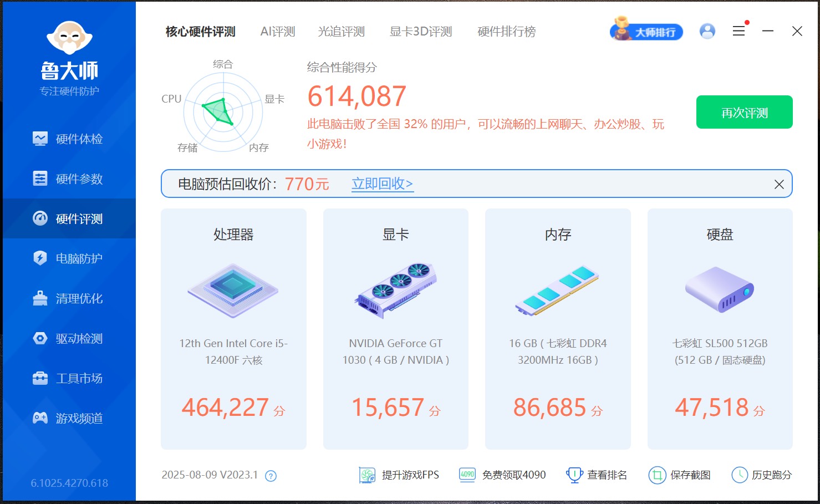Click the overall score 614,087
The width and height of the screenshot is (820, 504).
(x=357, y=96)
